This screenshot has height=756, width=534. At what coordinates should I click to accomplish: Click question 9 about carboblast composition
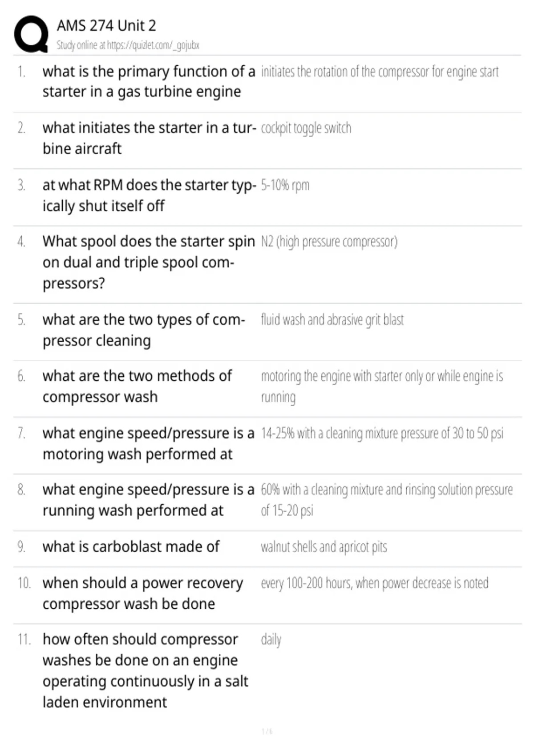[131, 547]
